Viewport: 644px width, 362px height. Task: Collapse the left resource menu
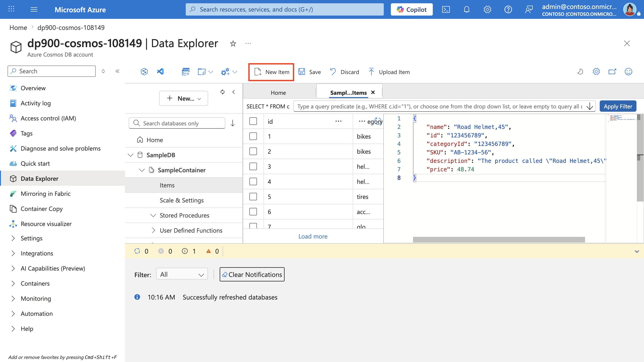[x=117, y=71]
